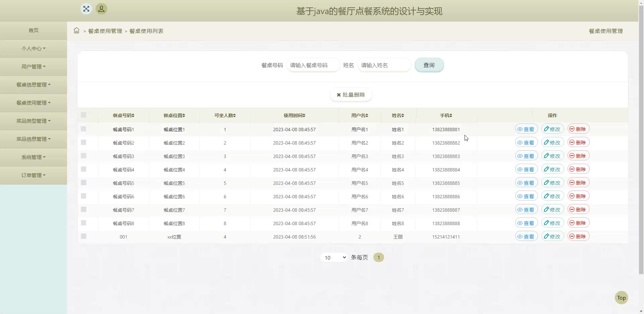The width and height of the screenshot is (644, 314).
Task: Edit the row 餐桌号码6
Action: (x=552, y=196)
